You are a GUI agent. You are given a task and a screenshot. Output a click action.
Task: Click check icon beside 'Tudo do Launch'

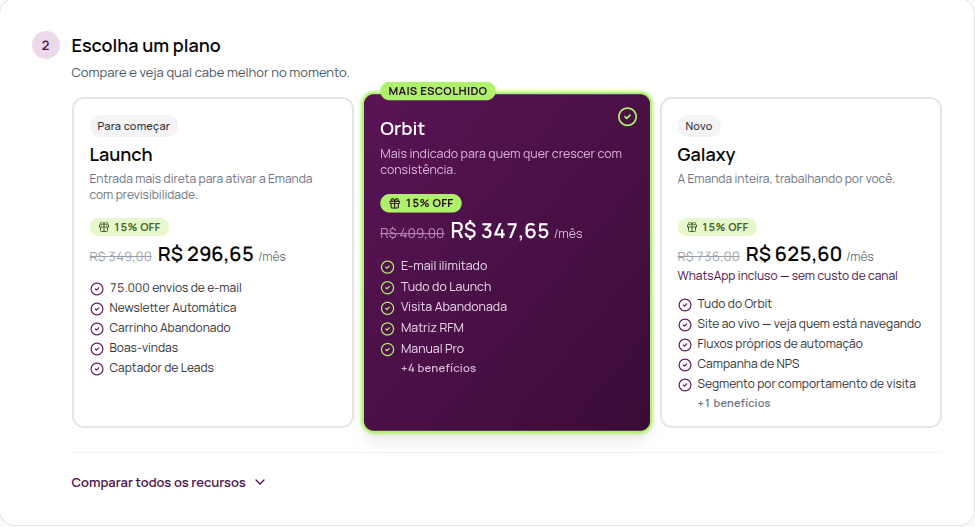387,288
